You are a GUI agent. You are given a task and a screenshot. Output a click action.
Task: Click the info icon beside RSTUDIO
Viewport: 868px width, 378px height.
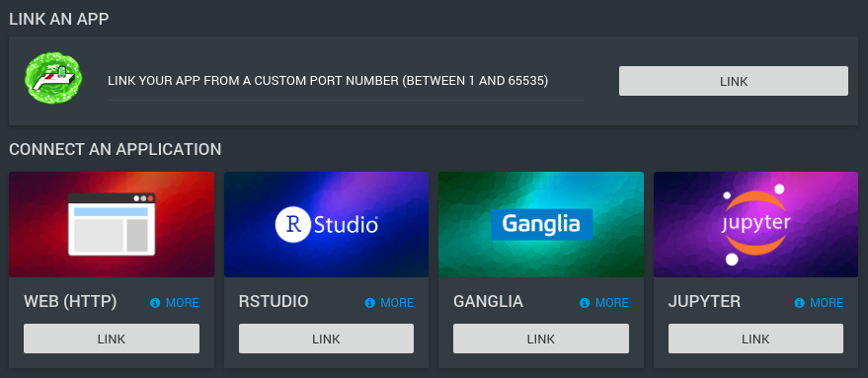(369, 303)
